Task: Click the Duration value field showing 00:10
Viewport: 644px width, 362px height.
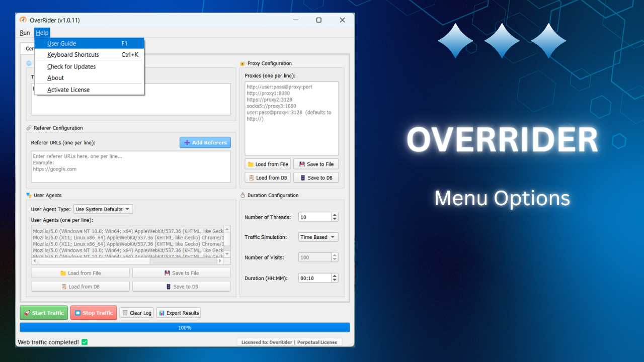Action: click(x=315, y=278)
